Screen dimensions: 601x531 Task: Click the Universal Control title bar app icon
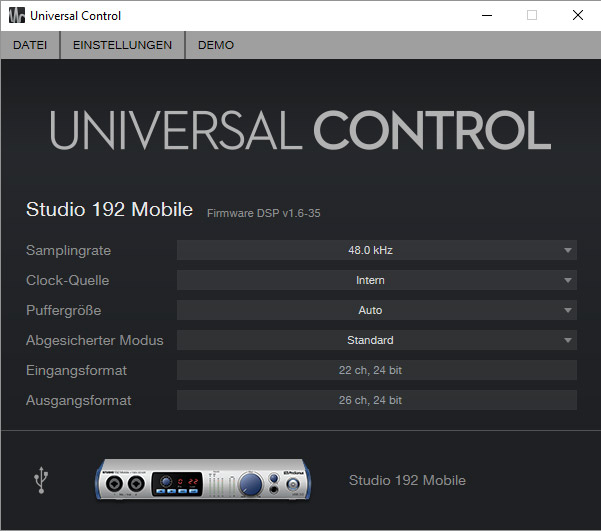pyautogui.click(x=15, y=15)
